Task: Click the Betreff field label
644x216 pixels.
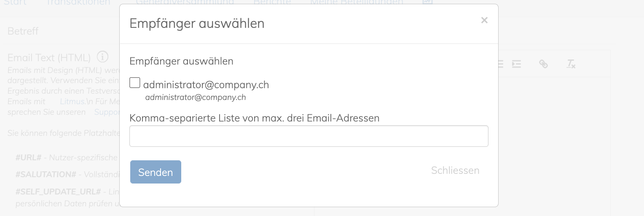Action: [23, 31]
